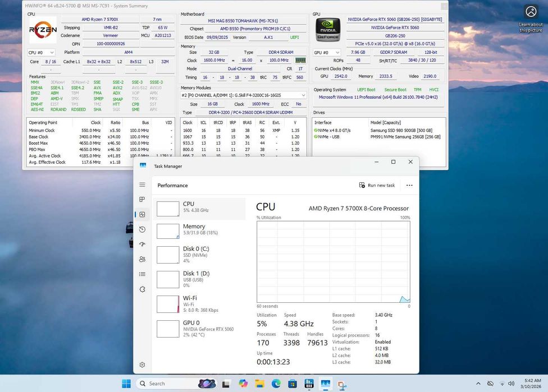Select Memory item in performance list
This screenshot has width=548, height=392.
point(199,231)
